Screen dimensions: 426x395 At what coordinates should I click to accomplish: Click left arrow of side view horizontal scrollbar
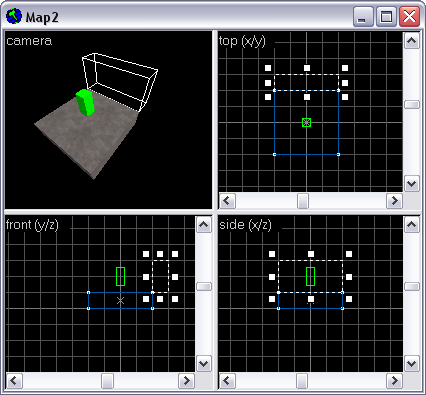point(227,381)
